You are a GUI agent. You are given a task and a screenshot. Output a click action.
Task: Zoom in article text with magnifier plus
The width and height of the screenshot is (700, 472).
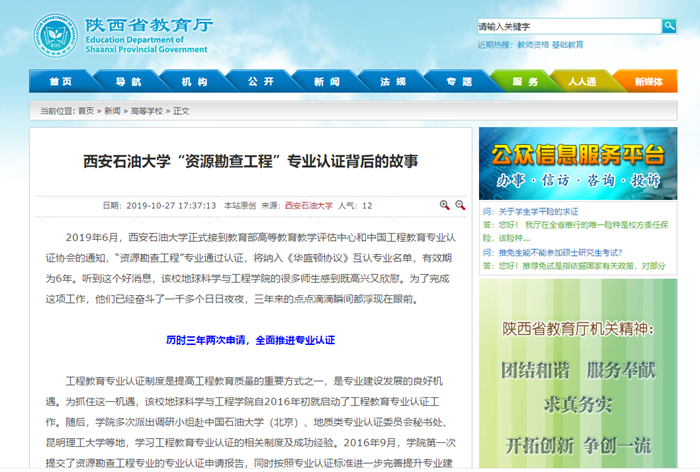click(x=445, y=205)
